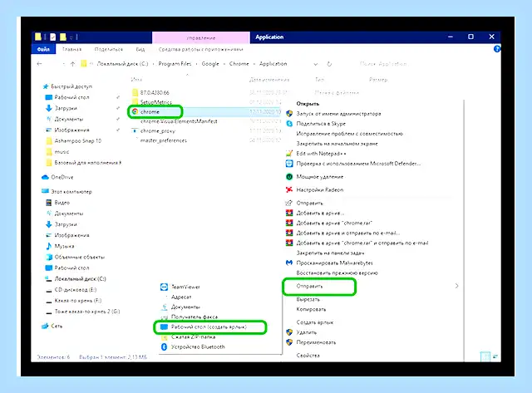This screenshot has height=393, width=532.
Task: Click the Видео icon in the sidebar
Action: pos(49,203)
